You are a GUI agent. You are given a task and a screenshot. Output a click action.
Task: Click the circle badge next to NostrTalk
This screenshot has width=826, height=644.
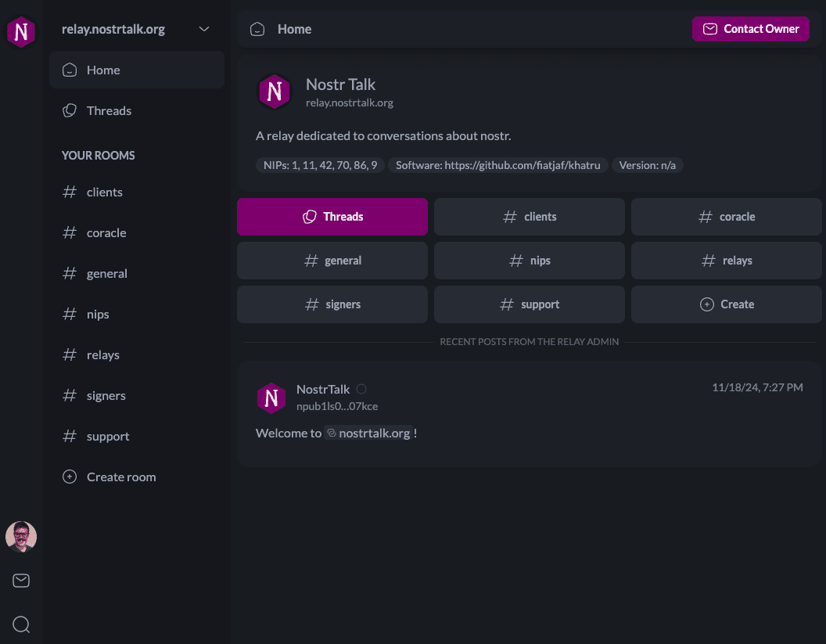361,389
